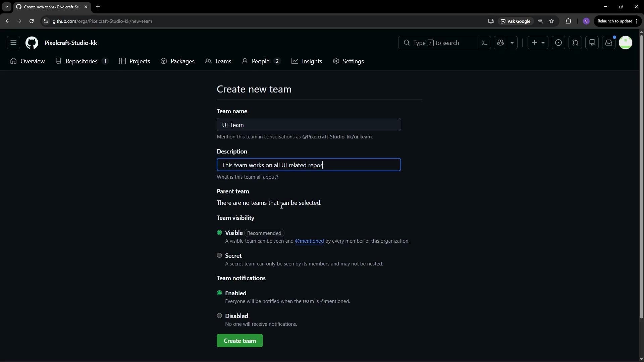Select Disabled team notifications radio

(219, 316)
